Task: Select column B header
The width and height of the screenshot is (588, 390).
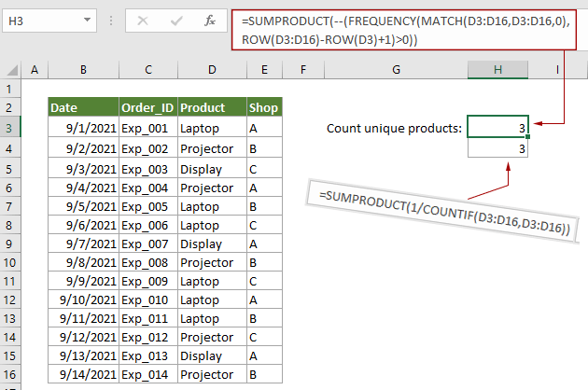Action: (83, 69)
